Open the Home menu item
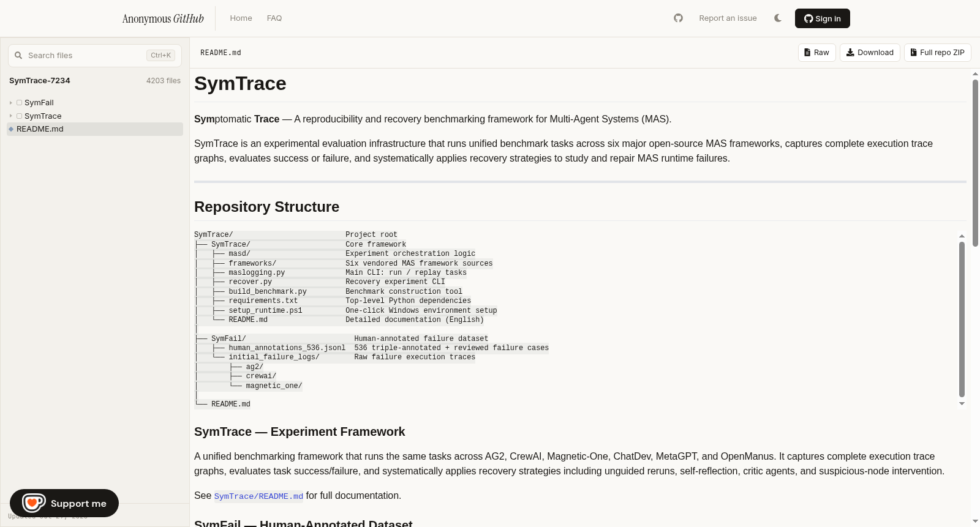Image resolution: width=980 pixels, height=527 pixels. [241, 18]
